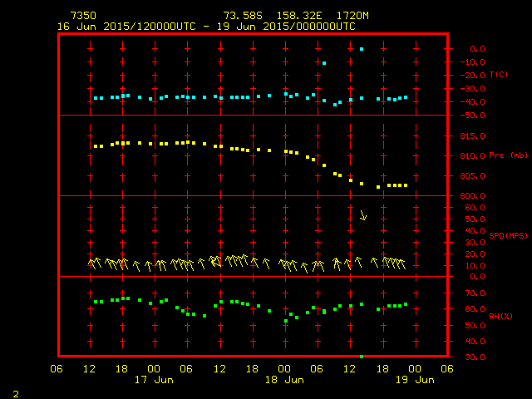Viewport: 532px width, 399px height.
Task: Click the green point on the bottom axis
Action: click(x=362, y=357)
